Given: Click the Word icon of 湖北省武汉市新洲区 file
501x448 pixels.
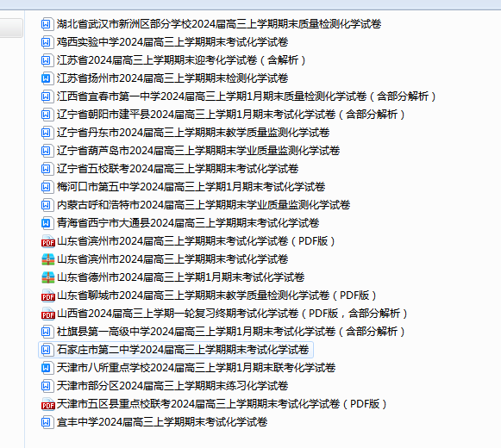Looking at the screenshot, I should (47, 24).
